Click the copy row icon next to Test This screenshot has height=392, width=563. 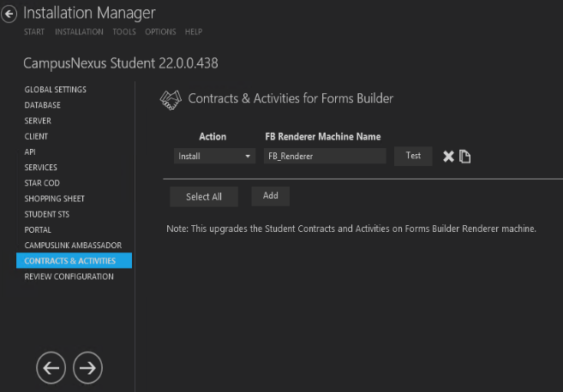[465, 157]
